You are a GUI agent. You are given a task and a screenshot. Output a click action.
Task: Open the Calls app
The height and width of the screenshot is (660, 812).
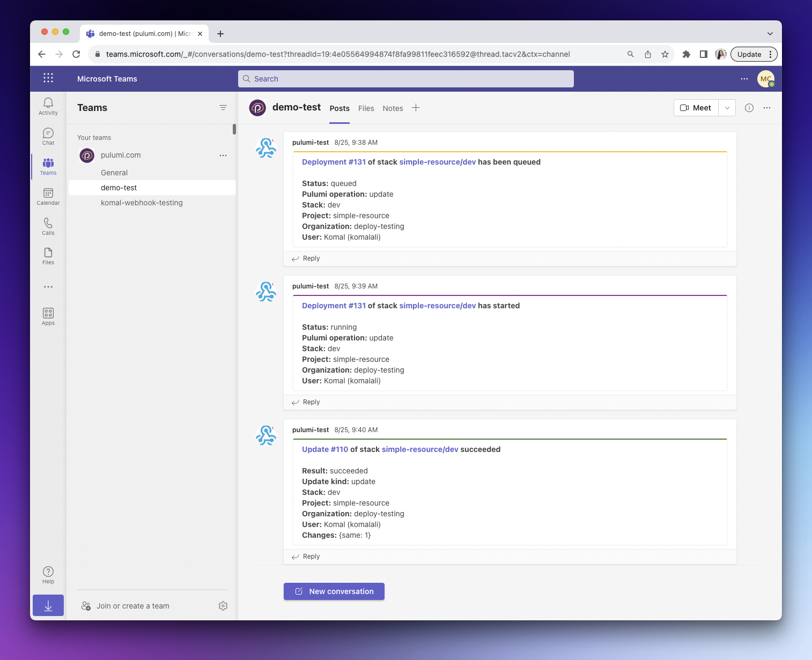tap(48, 226)
